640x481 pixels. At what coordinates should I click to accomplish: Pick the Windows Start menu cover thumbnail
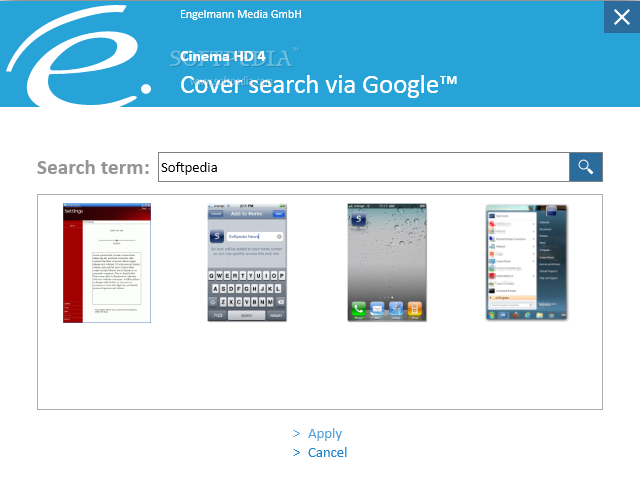[x=527, y=262]
